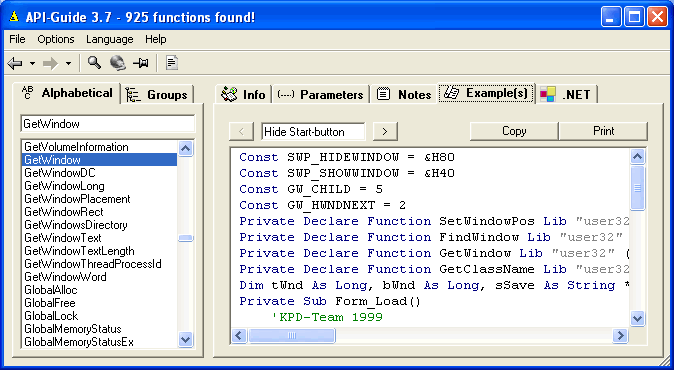This screenshot has height=370, width=674.
Task: Select GetWindowPlacement in the function list
Action: tap(99, 199)
